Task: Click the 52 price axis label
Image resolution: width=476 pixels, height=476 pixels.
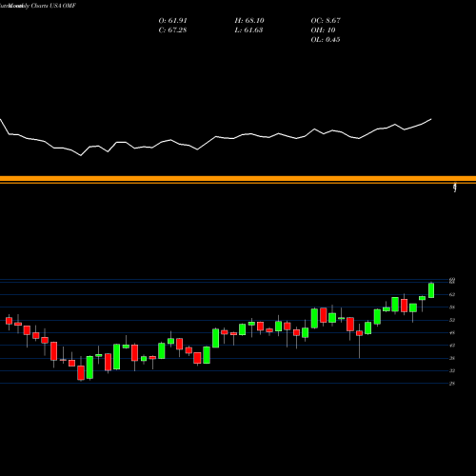Action: pyautogui.click(x=452, y=320)
